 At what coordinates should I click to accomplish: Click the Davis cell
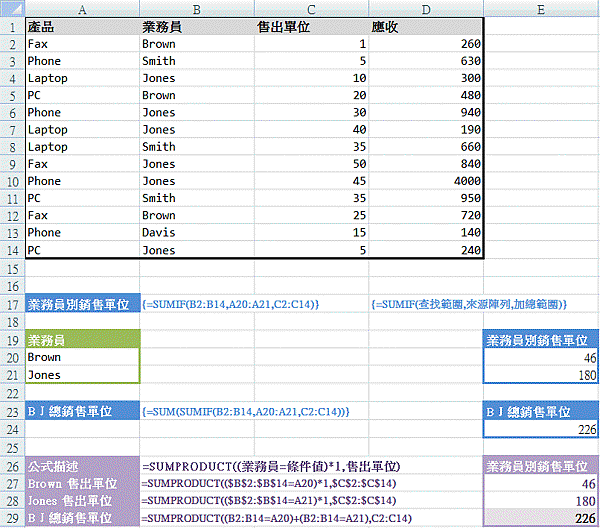[197, 233]
